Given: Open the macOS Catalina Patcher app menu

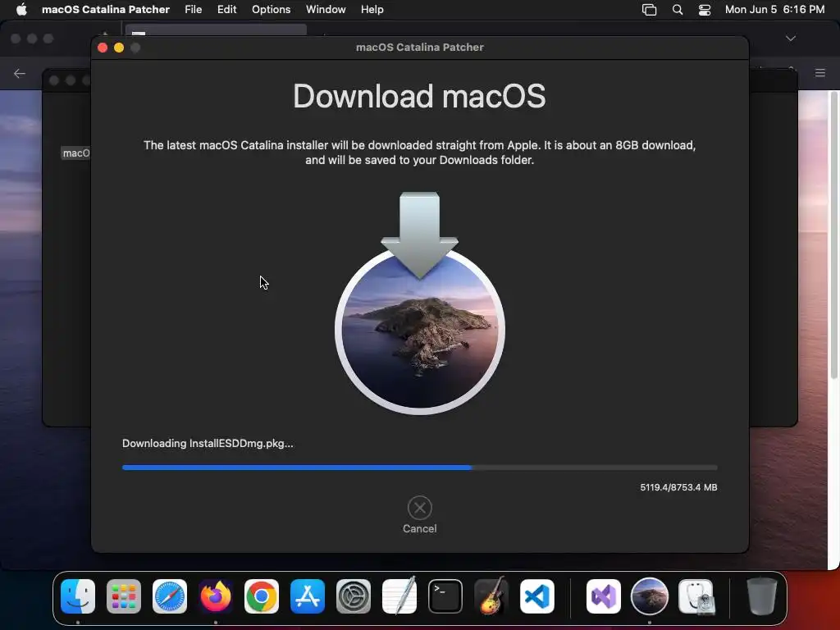Looking at the screenshot, I should [x=106, y=10].
